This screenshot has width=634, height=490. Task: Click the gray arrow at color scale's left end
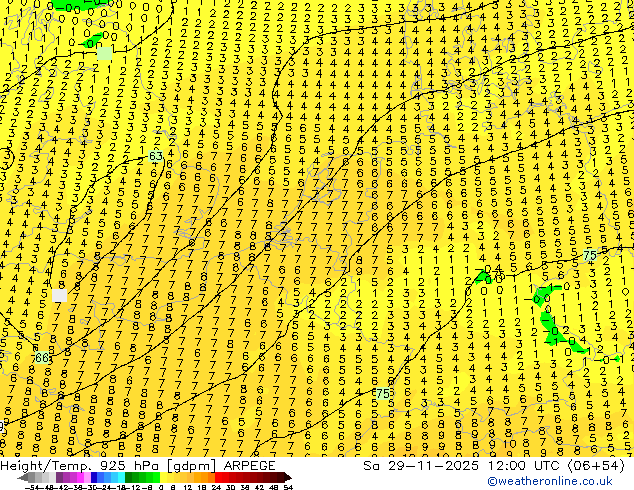click(23, 477)
